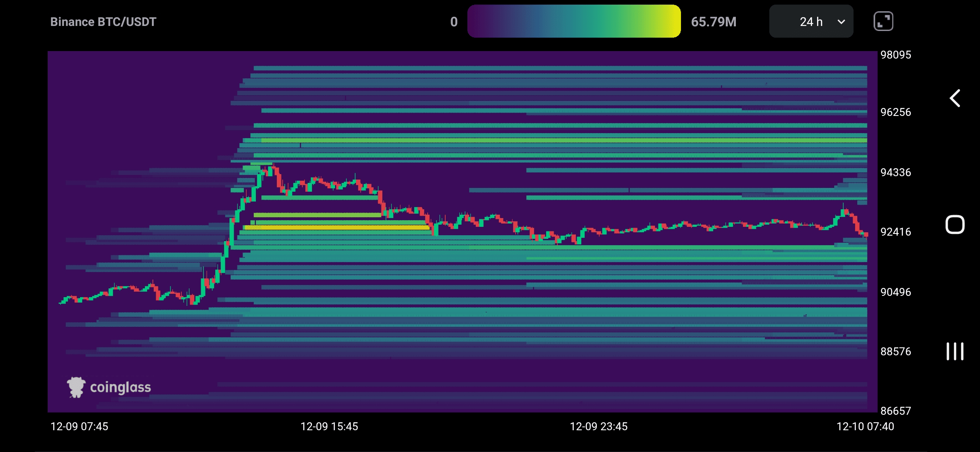Click the 0 minimum scale label
Screen dimensions: 980x452
point(454,22)
